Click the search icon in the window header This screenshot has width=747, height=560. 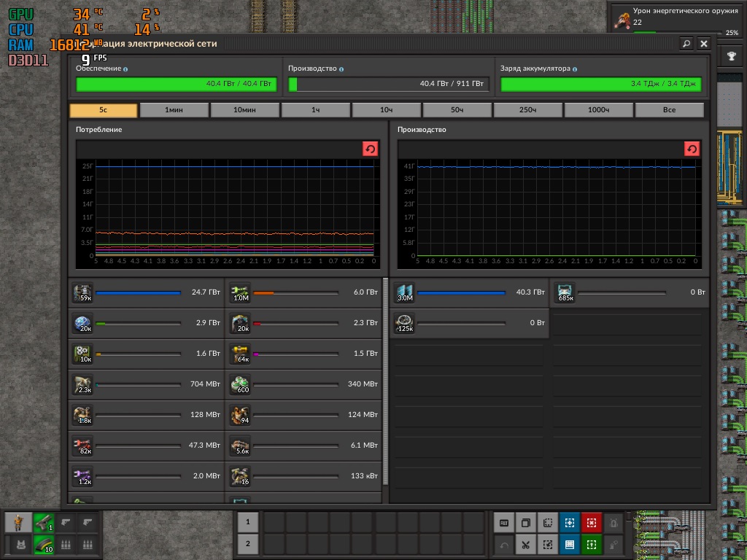click(x=686, y=44)
